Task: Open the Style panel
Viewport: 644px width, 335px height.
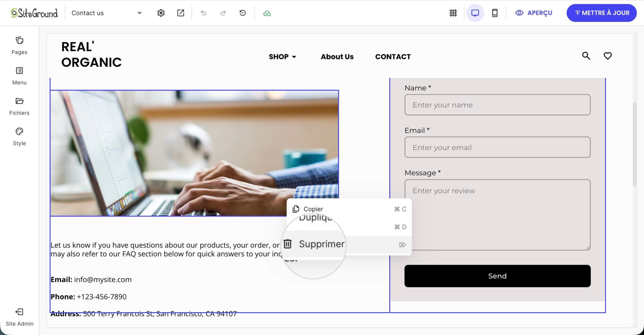Action: pos(19,137)
